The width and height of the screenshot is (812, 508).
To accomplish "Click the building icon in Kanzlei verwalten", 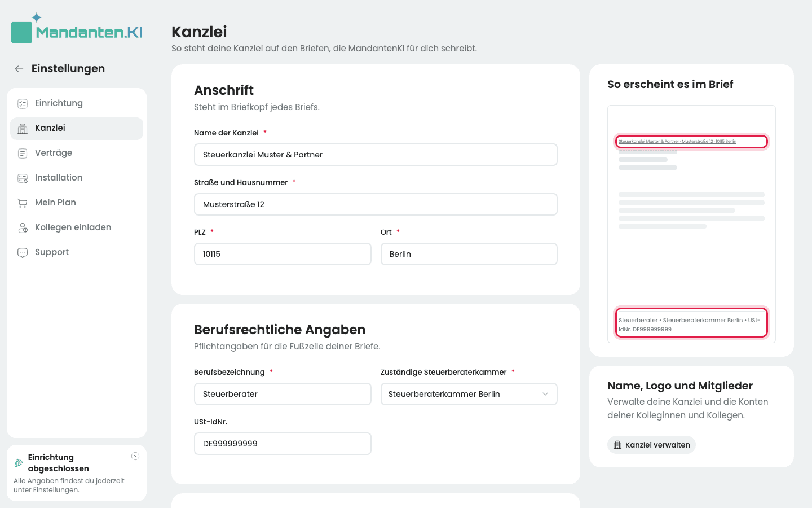I will [617, 445].
